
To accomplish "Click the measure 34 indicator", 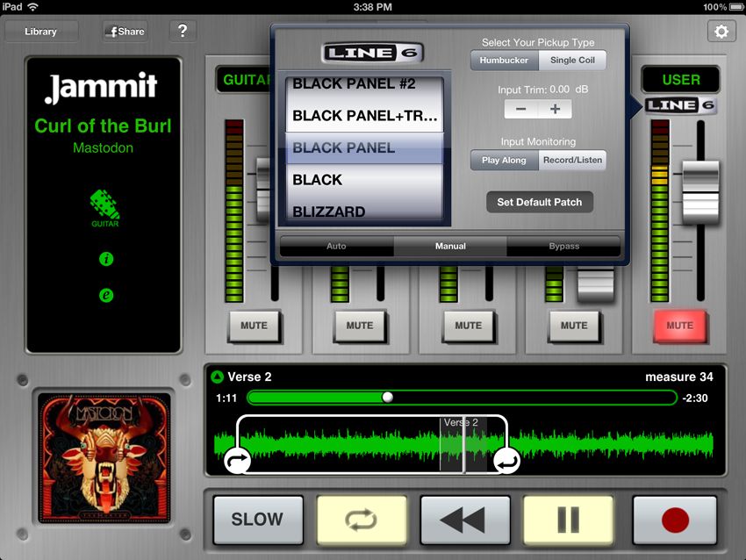I will (x=679, y=377).
